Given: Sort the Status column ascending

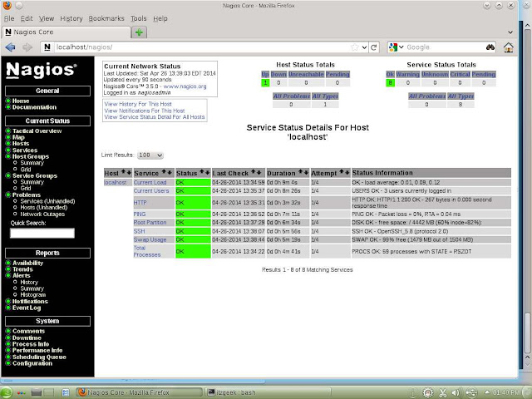Looking at the screenshot, I should 203,172.
